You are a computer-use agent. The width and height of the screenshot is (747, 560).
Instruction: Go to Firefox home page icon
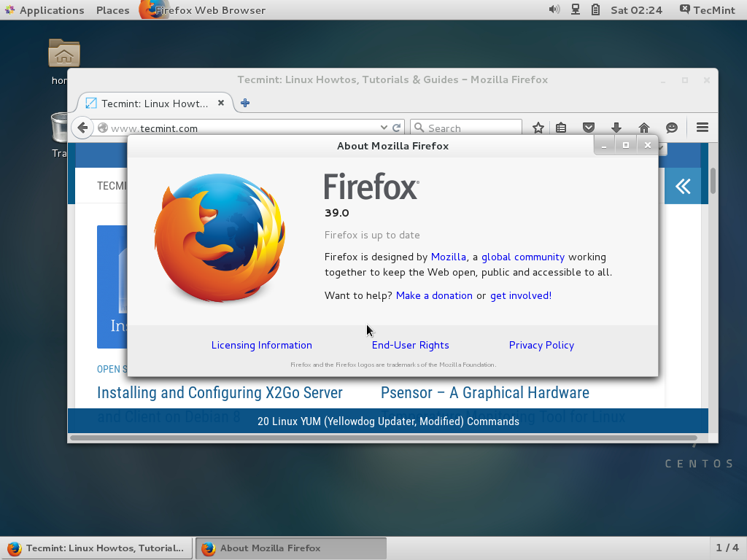tap(644, 128)
